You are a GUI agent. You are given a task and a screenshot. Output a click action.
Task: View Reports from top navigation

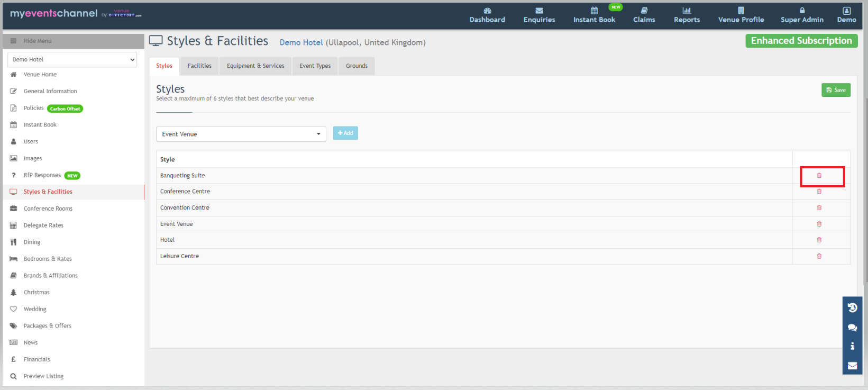(687, 15)
